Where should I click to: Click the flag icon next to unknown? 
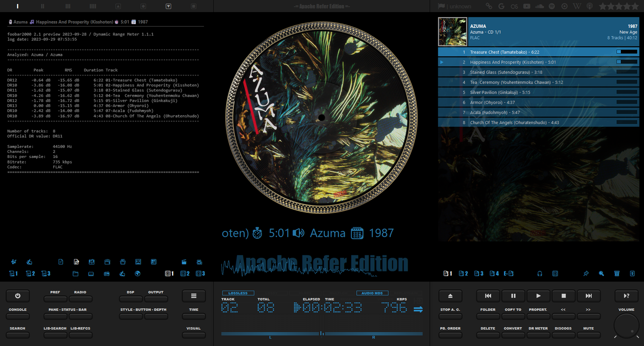(441, 6)
